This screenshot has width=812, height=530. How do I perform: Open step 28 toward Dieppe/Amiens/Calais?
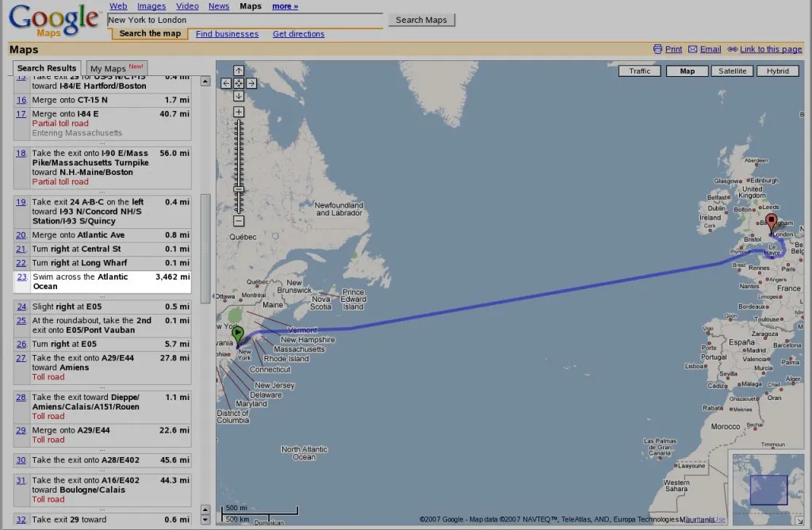(x=102, y=406)
